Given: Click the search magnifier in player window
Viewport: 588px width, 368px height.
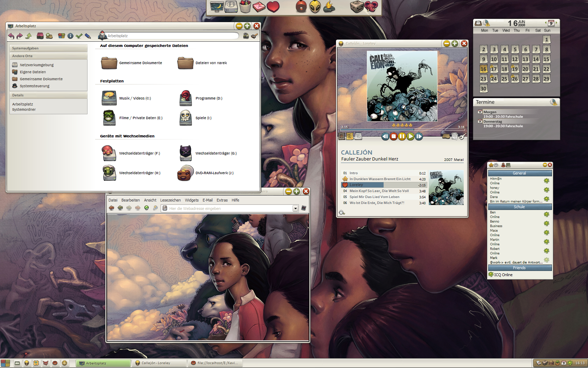Looking at the screenshot, I should pos(342,213).
